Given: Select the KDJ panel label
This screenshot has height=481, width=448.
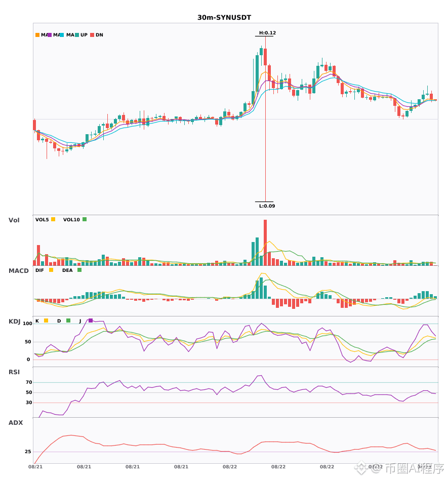Looking at the screenshot, I should pyautogui.click(x=14, y=322).
